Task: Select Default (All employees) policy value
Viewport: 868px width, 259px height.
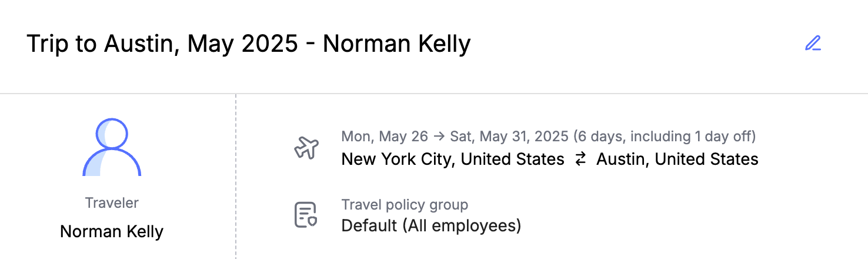Action: (x=431, y=225)
